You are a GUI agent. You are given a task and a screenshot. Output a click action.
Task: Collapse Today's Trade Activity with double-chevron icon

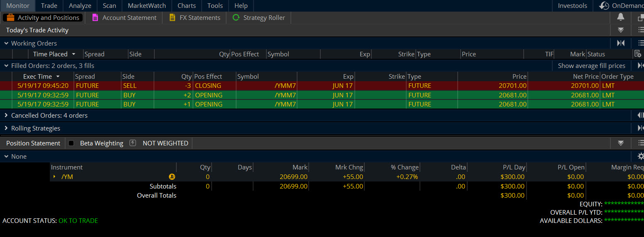click(x=621, y=30)
